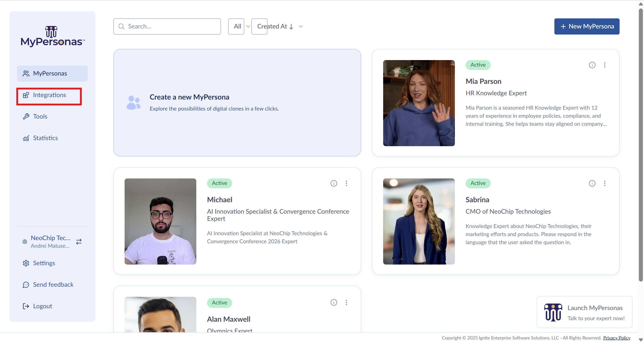Open Alan Maxwell's three-dot menu

click(346, 302)
